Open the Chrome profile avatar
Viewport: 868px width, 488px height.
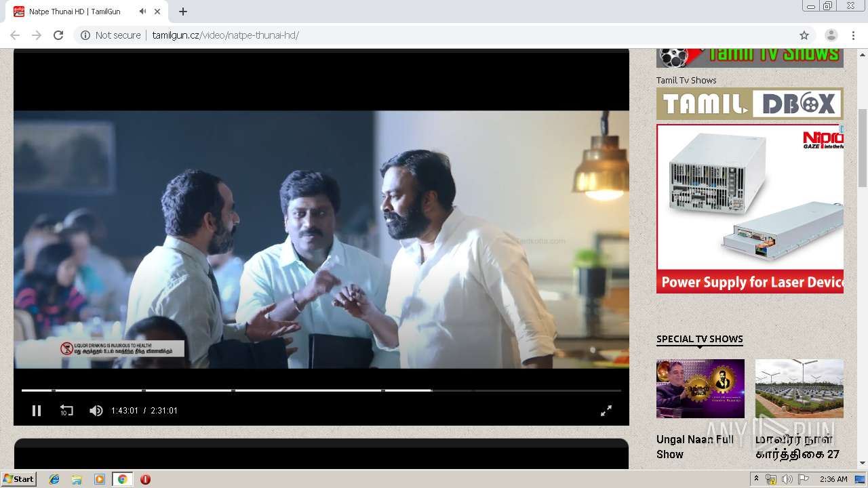[831, 35]
